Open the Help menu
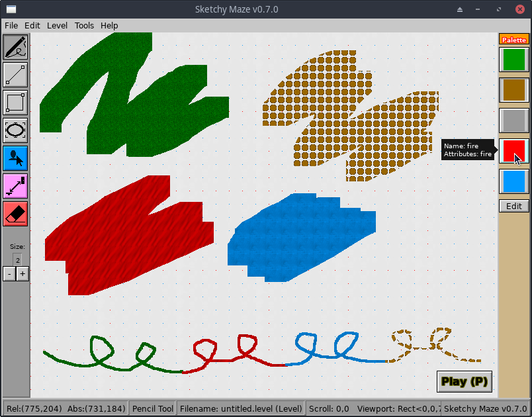This screenshot has height=417, width=532. (x=109, y=25)
